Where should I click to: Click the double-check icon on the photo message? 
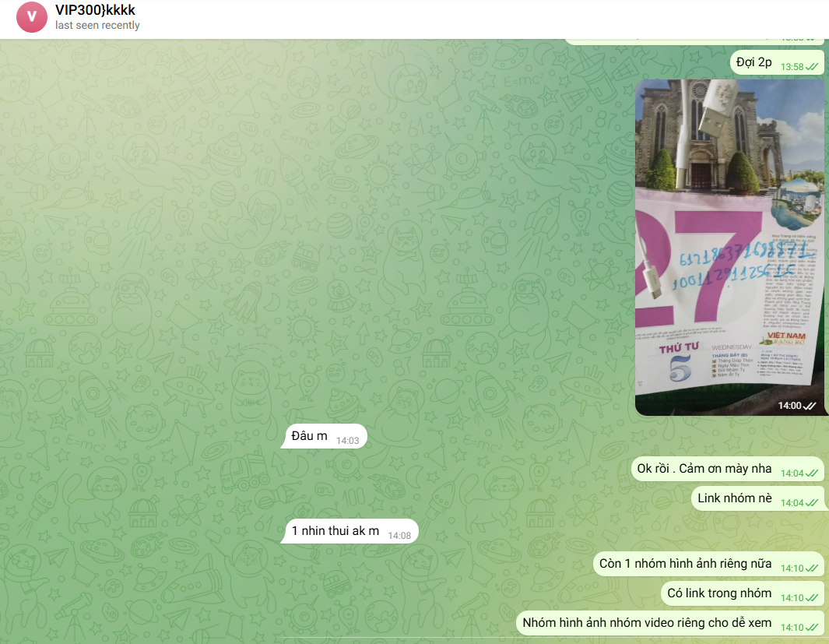[x=810, y=406]
